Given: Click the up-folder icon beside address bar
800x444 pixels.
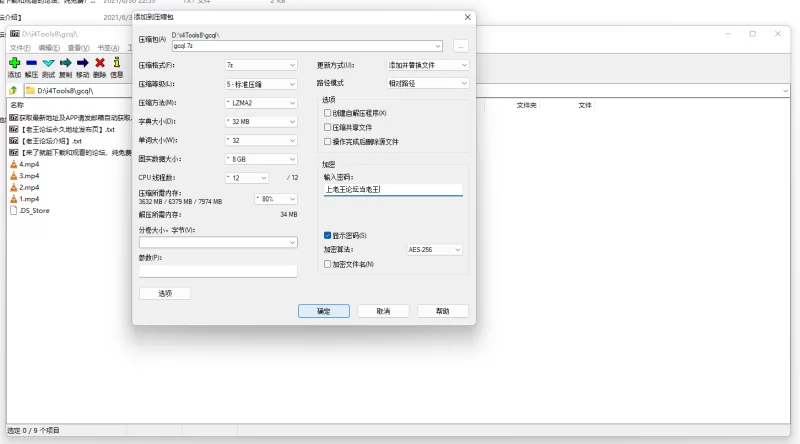Looking at the screenshot, I should coord(13,90).
